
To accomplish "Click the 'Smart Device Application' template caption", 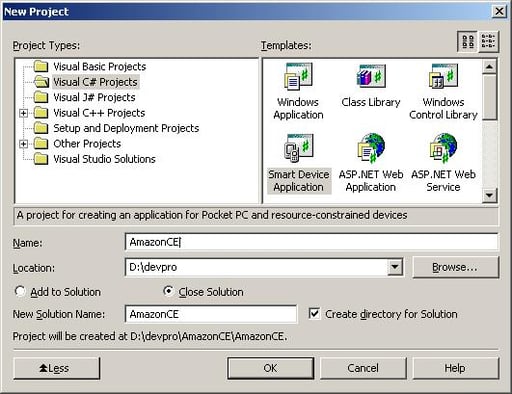I will [x=299, y=181].
